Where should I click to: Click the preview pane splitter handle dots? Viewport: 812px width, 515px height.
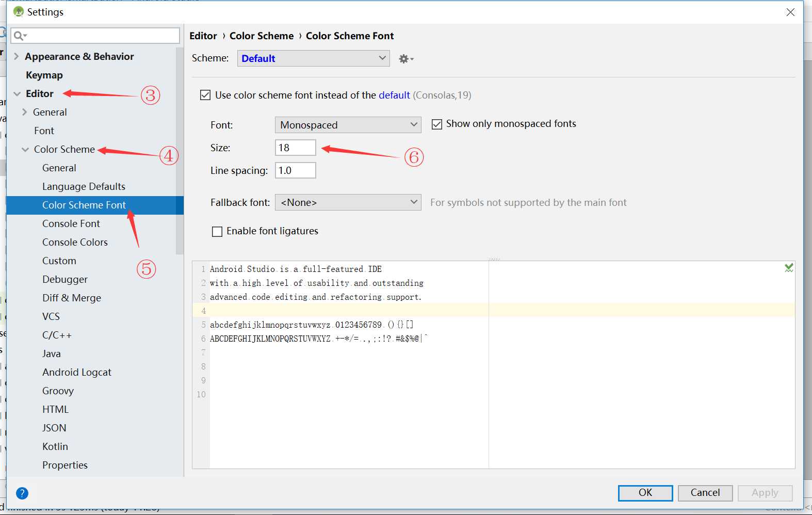coord(494,259)
